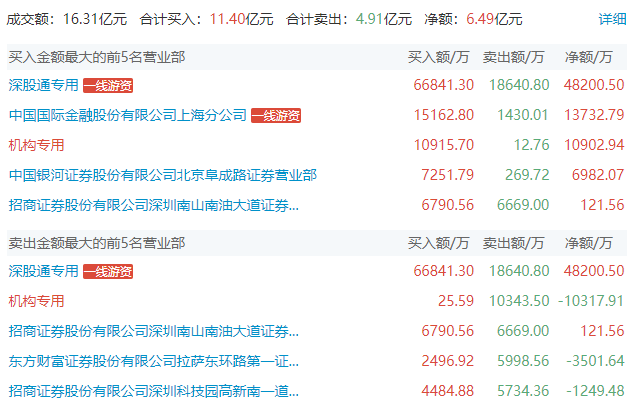Click 一线游资 badge beside 中国国际金融
The height and width of the screenshot is (405, 634).
(x=276, y=116)
